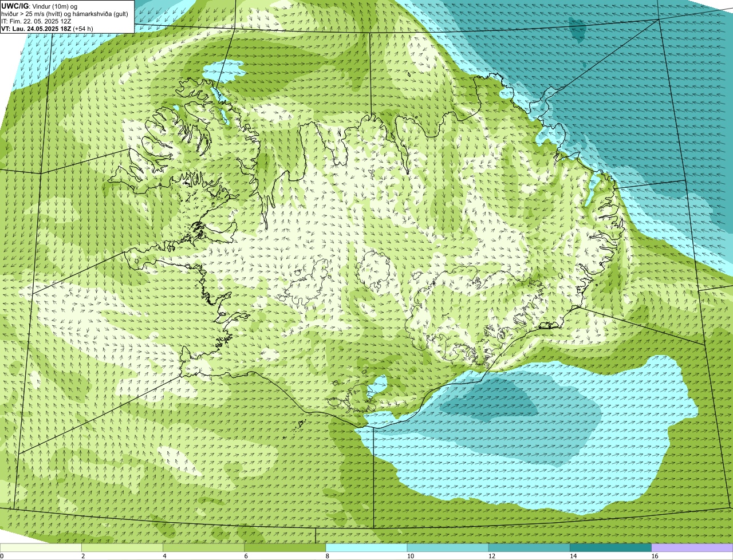This screenshot has width=733, height=560.
Task: Click the legend tick label "16"
Action: point(654,556)
